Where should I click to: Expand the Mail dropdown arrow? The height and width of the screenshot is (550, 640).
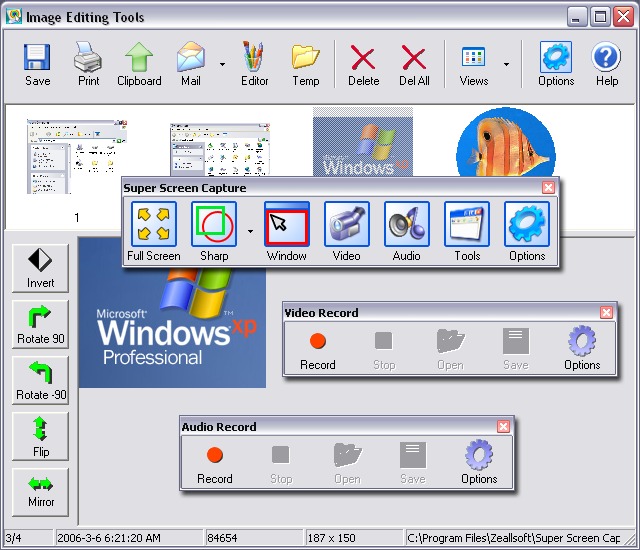(x=222, y=65)
